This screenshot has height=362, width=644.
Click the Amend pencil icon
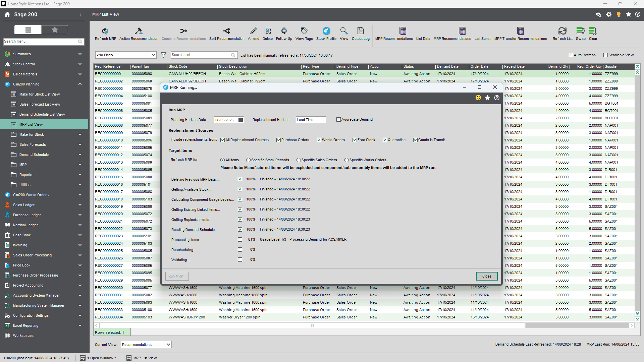(254, 31)
